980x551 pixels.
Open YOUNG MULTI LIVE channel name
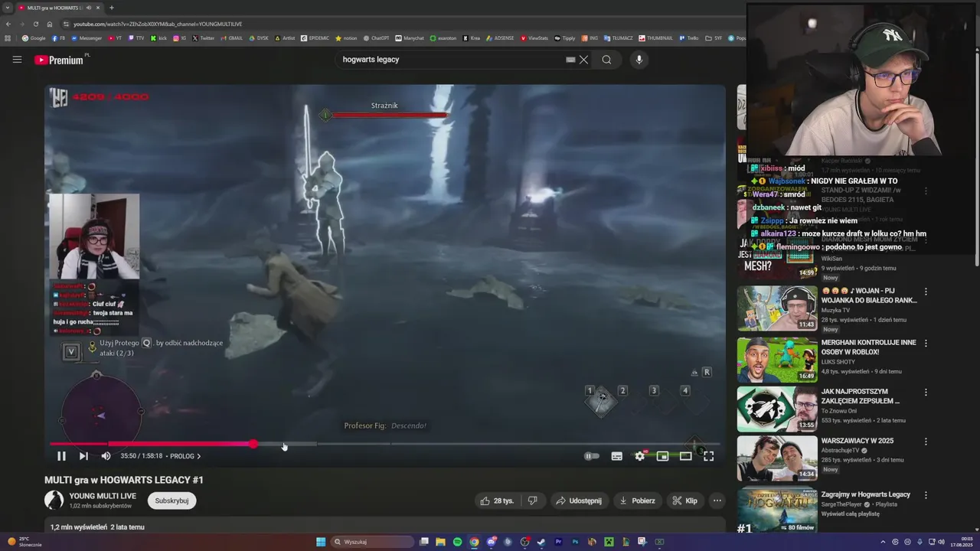coord(103,496)
